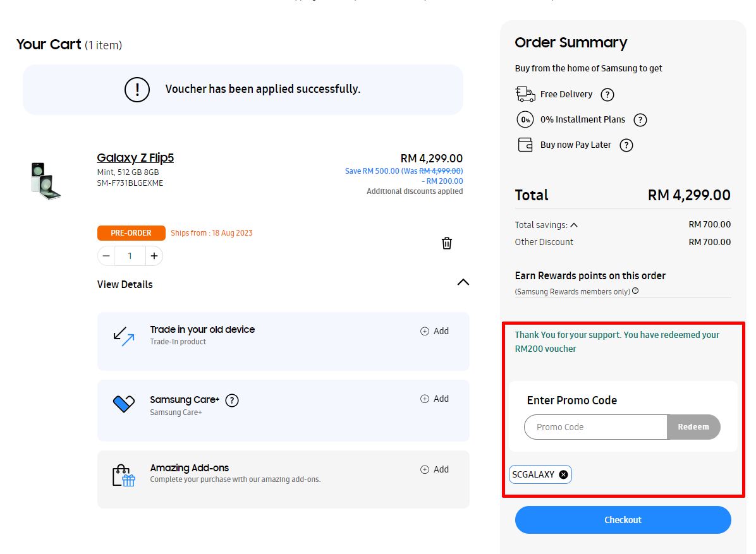Collapse View Details with the chevron

click(x=463, y=282)
